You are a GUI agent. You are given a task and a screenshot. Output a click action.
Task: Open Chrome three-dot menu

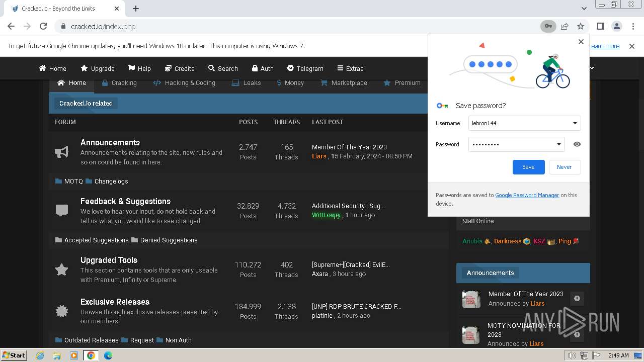[632, 26]
